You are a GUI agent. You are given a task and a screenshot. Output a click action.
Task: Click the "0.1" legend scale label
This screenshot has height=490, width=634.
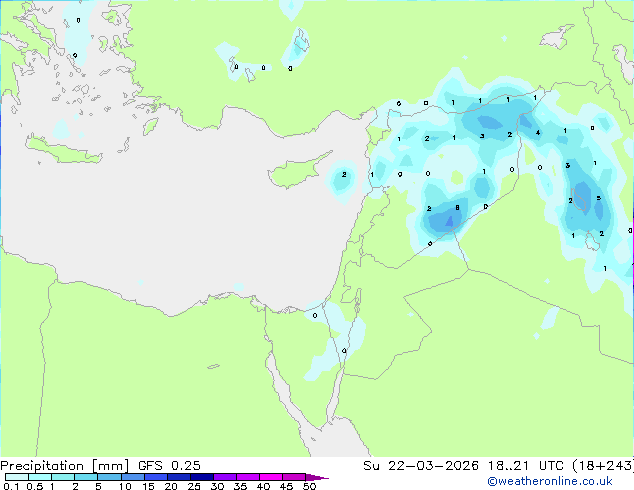click(11, 486)
